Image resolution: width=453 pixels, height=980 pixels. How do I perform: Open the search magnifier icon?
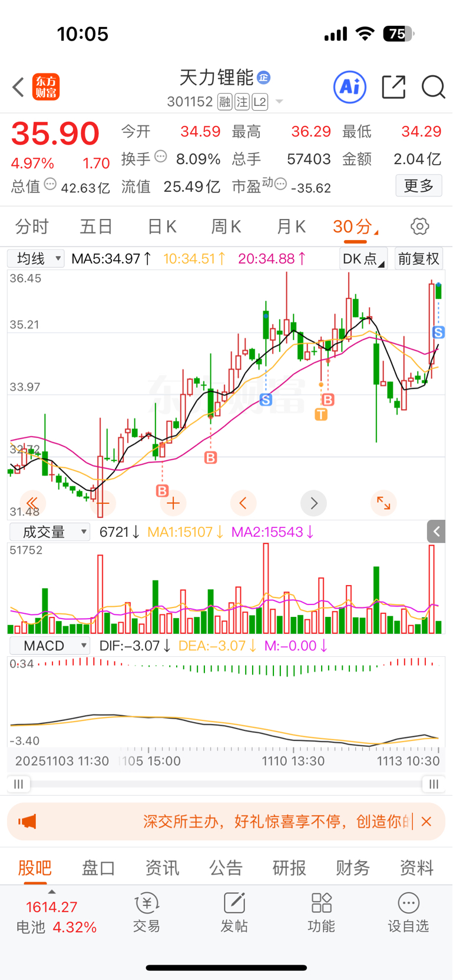point(433,87)
